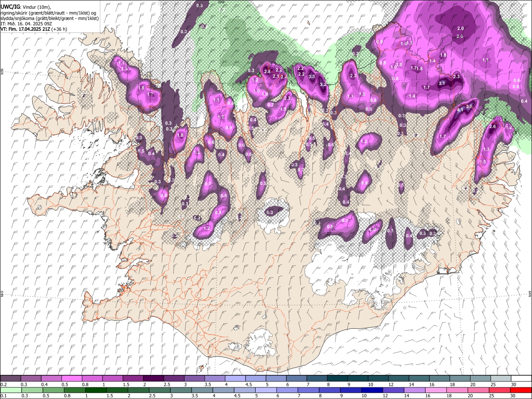
Task: Click the '2.8' precipitation value on the map
Action: (267, 72)
